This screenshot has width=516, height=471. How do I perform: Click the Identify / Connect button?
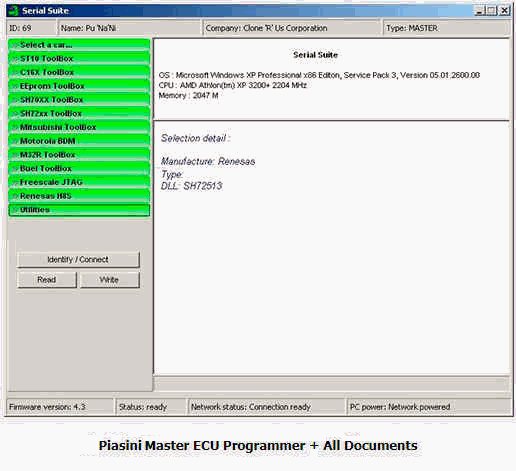coord(78,259)
